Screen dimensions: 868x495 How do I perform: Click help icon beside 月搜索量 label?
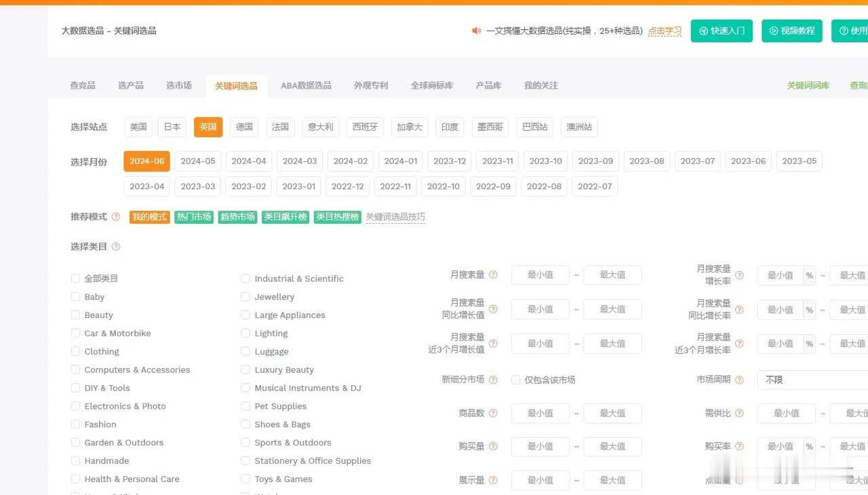click(493, 275)
